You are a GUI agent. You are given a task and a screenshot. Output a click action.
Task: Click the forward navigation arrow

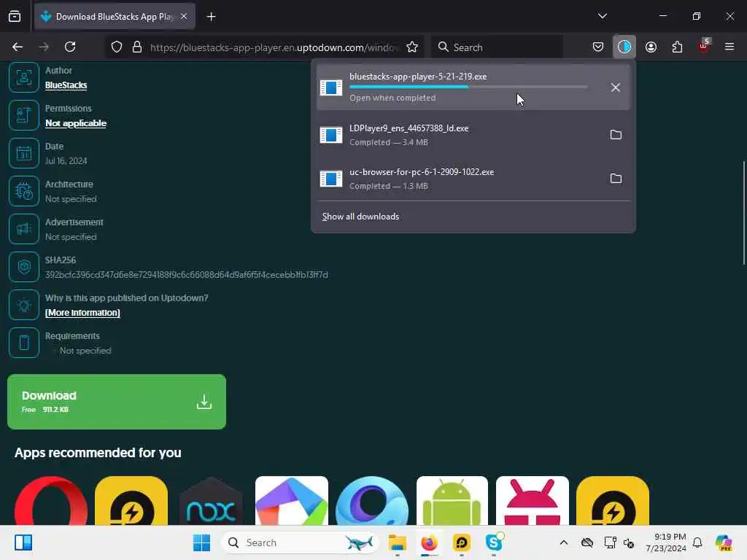[44, 47]
